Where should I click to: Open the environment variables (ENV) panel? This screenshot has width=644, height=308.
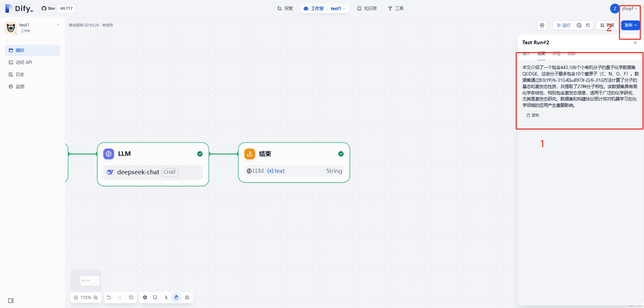point(542,25)
